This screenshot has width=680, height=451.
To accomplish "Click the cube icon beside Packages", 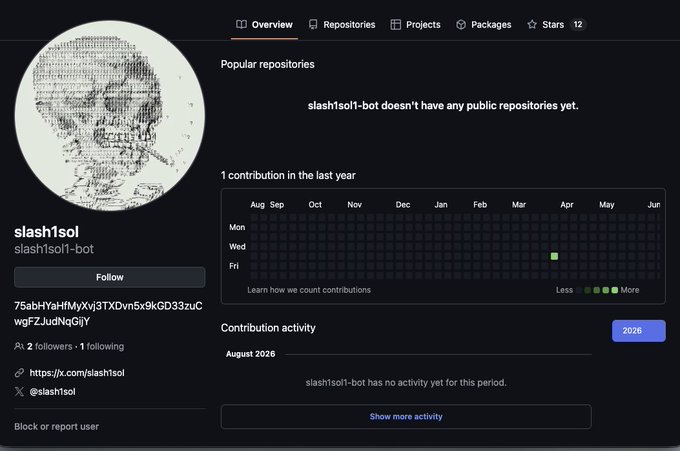I will click(461, 25).
